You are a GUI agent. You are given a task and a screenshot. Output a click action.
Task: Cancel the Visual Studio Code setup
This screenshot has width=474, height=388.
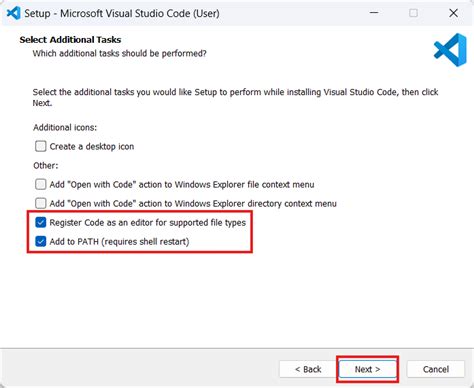pyautogui.click(x=436, y=369)
